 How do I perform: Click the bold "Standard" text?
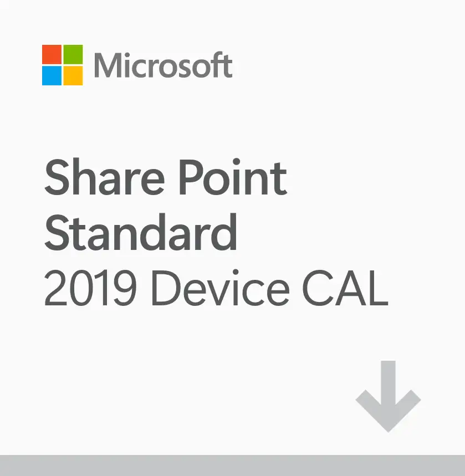(x=140, y=233)
